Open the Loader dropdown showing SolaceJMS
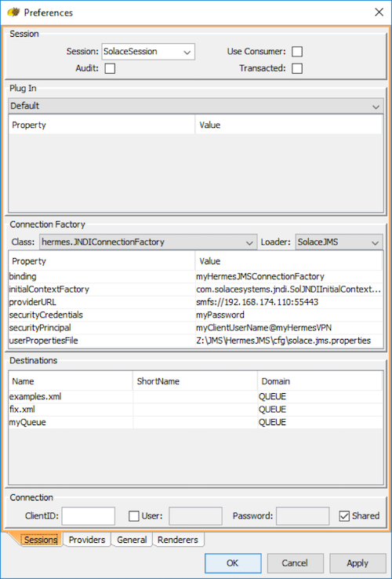This screenshot has height=579, width=392. click(339, 242)
